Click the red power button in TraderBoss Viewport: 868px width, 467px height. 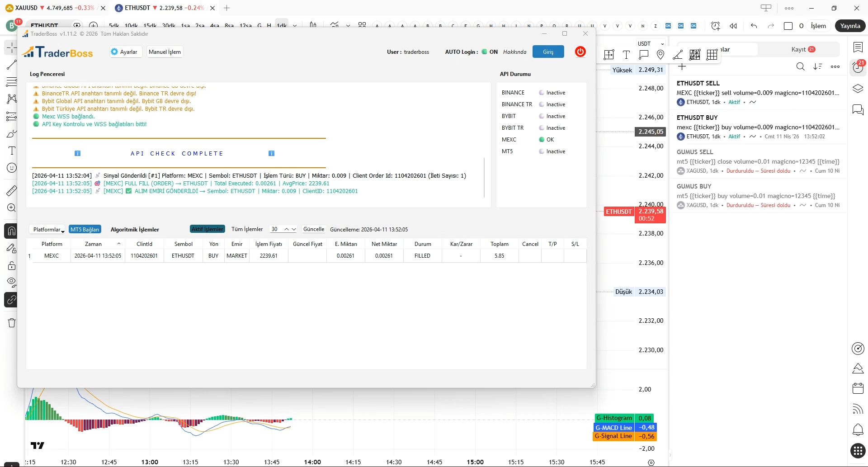580,52
